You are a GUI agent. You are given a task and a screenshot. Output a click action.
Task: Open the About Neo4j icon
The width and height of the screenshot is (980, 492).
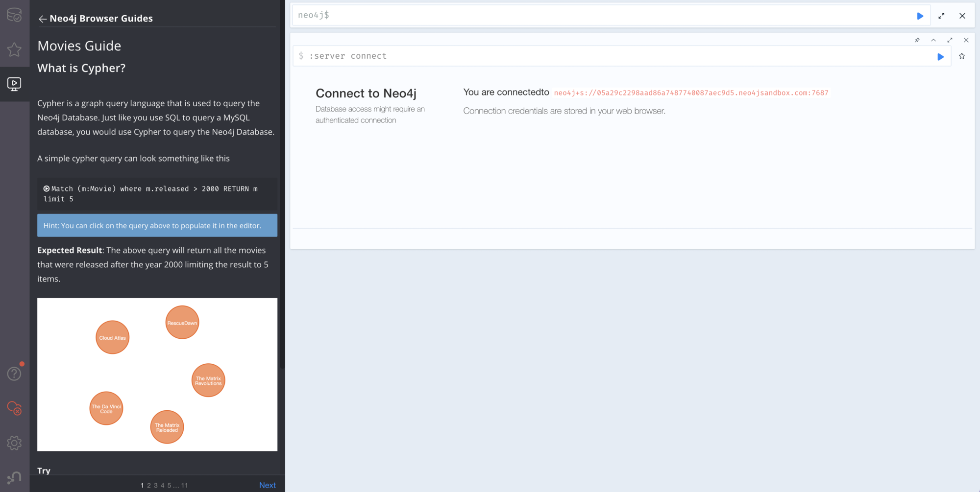pyautogui.click(x=14, y=477)
